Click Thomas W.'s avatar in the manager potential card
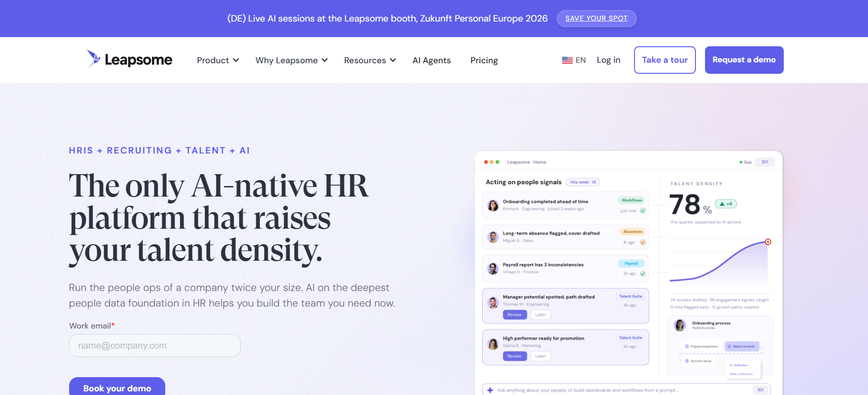This screenshot has width=868, height=395. (x=493, y=302)
